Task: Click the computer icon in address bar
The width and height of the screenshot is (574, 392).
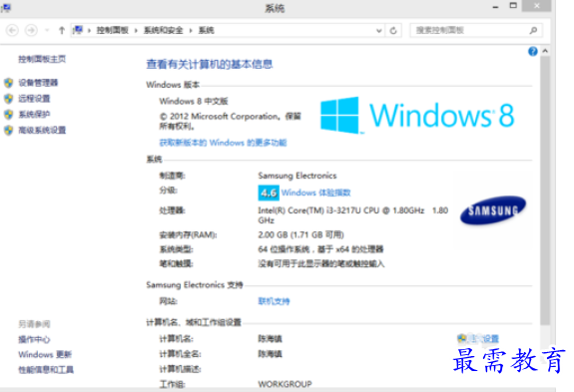Action: 78,30
